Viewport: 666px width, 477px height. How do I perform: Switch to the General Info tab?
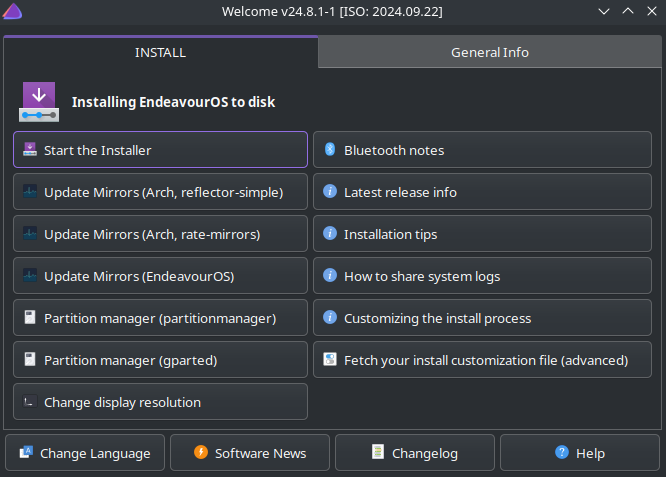point(489,52)
